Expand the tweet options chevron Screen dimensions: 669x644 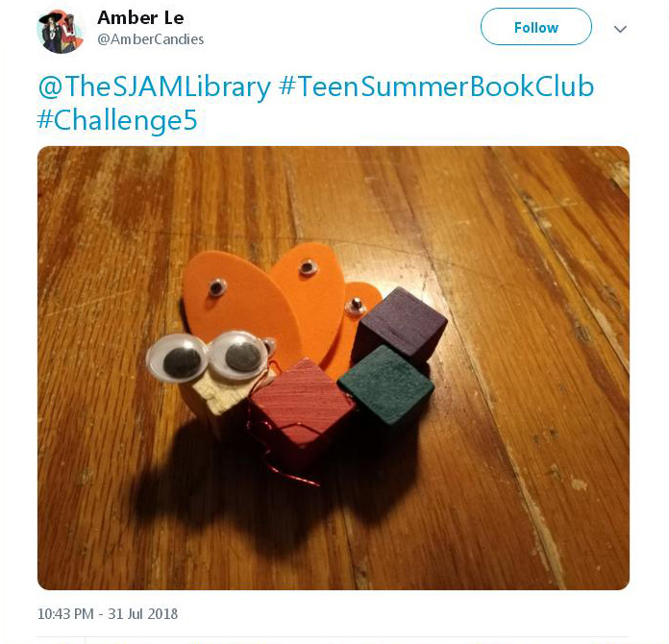tap(620, 29)
